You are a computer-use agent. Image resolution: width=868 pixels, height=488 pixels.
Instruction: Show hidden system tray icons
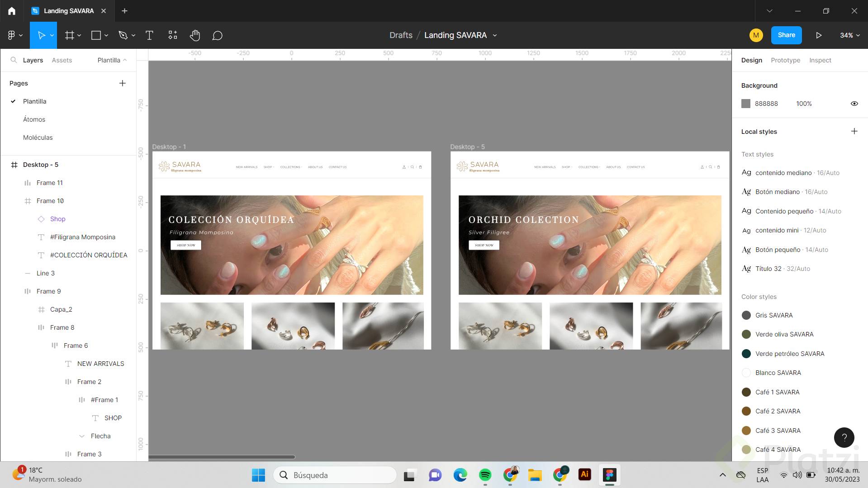click(722, 475)
